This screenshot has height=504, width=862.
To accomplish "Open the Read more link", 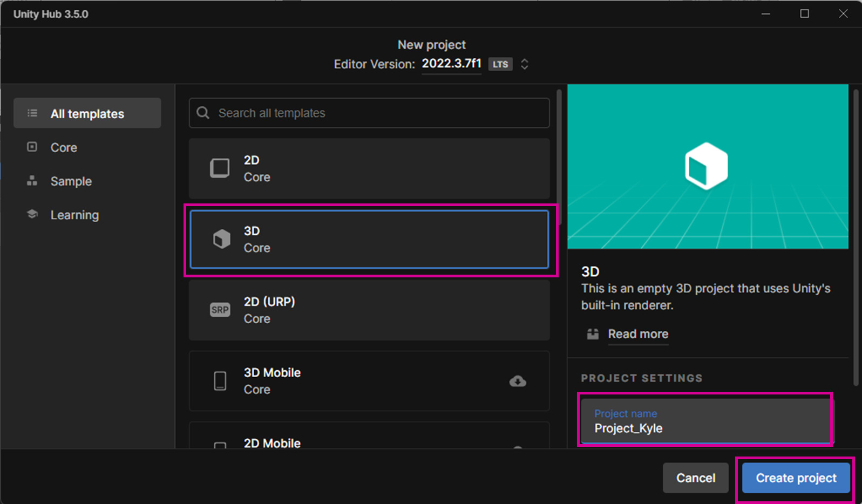I will click(x=638, y=334).
